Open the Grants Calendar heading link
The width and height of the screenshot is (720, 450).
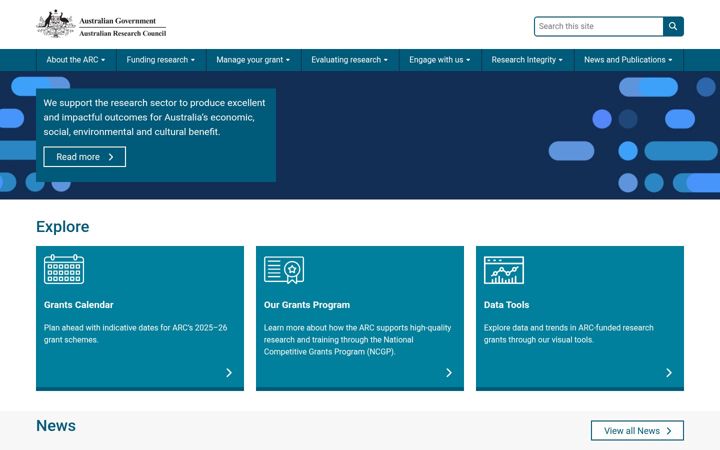79,305
